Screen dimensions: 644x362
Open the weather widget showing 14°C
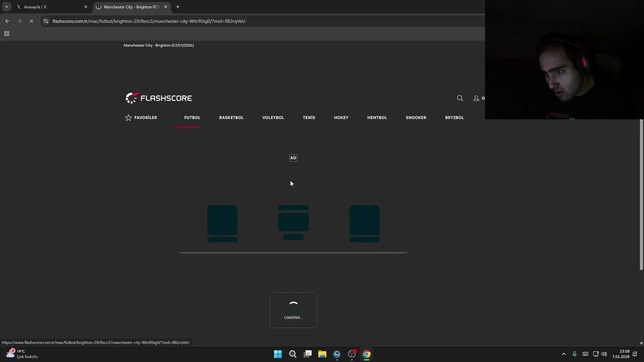click(x=22, y=354)
